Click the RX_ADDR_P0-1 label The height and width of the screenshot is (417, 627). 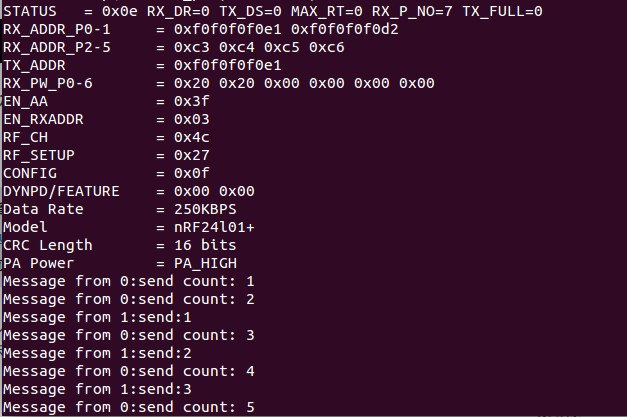(56, 30)
